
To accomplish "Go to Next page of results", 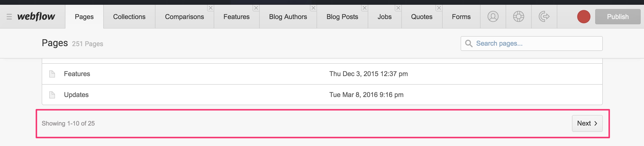I will point(587,123).
